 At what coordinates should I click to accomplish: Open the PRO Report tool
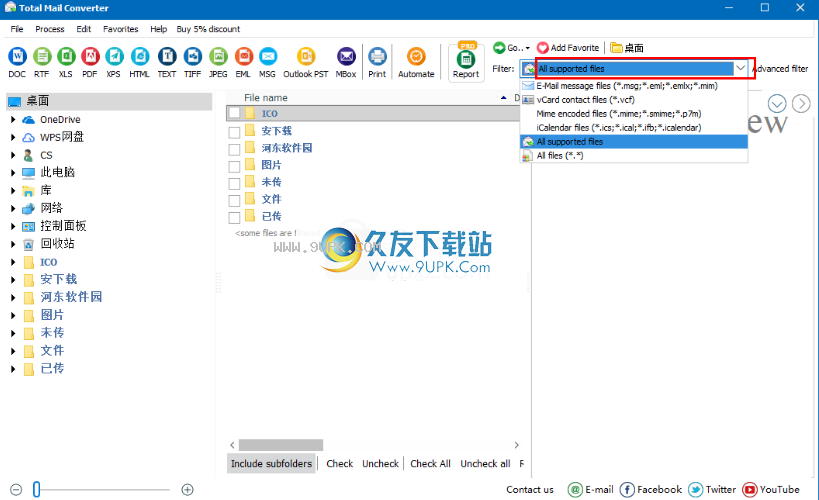pos(466,61)
